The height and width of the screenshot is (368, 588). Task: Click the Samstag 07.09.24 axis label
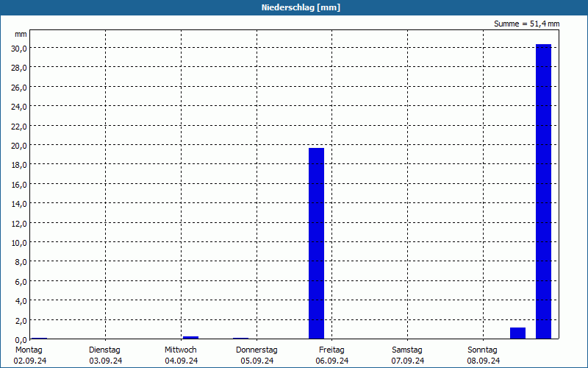click(x=408, y=355)
